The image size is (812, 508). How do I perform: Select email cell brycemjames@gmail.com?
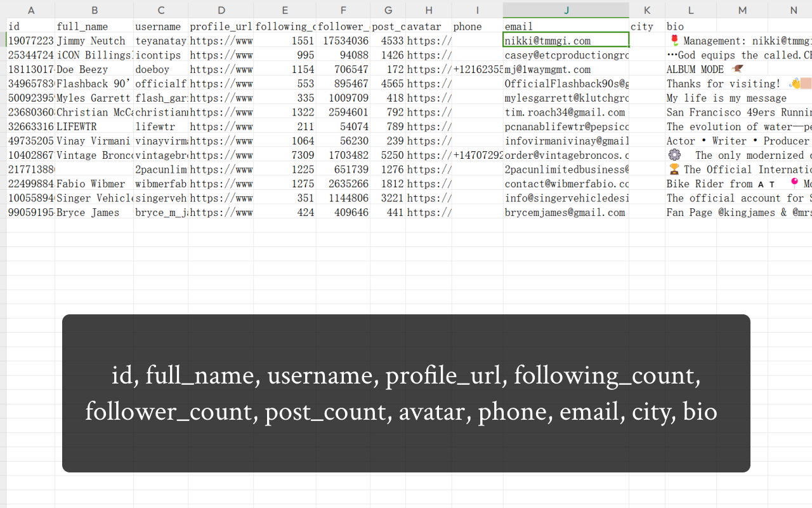coord(566,212)
